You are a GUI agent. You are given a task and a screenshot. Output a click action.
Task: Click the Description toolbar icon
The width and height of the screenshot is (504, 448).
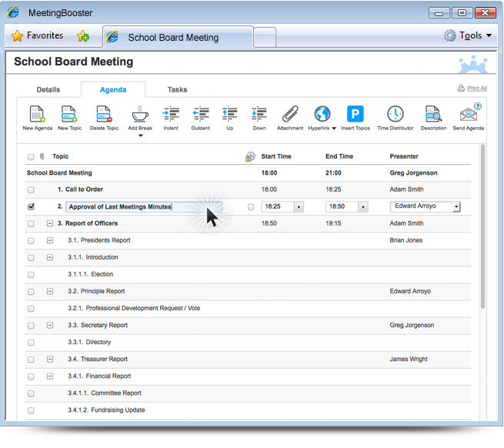pos(433,114)
